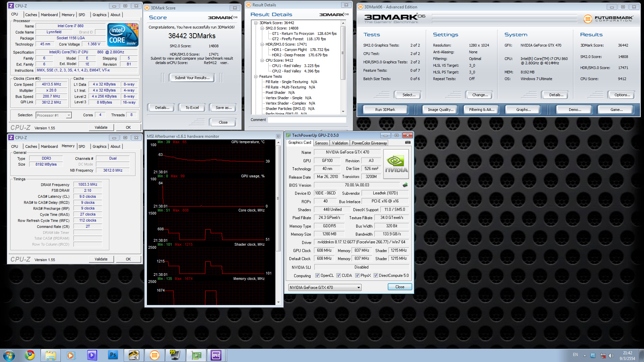
Task: Click the orange 3DMark taskbar icon
Action: coord(154,355)
